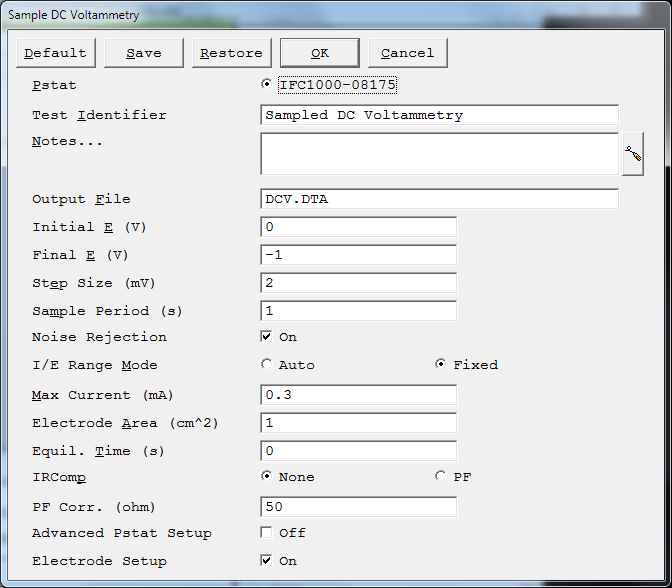
Task: Enable the Advanced Pstat Setup checkbox
Action: (x=266, y=532)
